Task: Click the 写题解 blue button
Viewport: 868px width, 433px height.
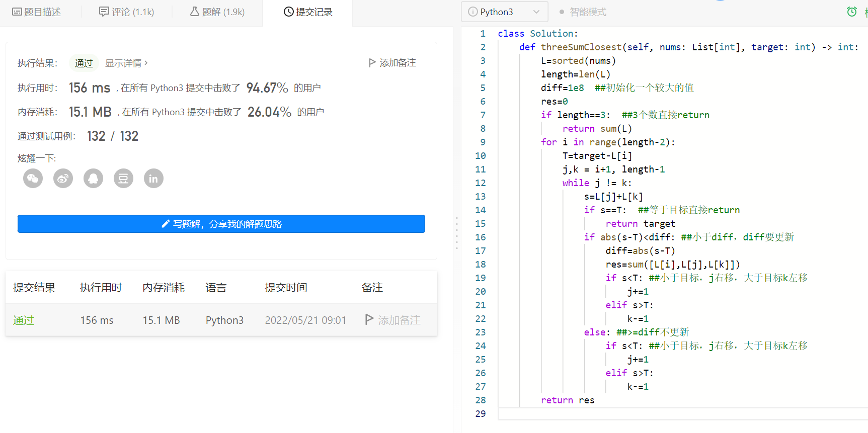Action: pyautogui.click(x=221, y=224)
